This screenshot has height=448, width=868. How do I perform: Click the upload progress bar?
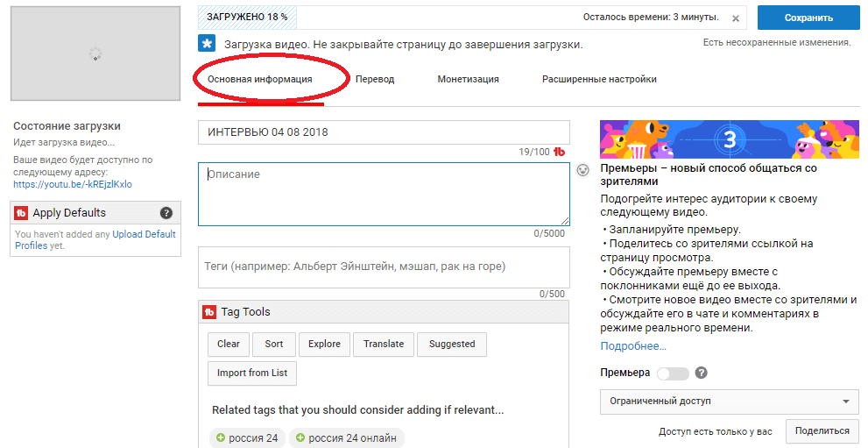coord(464,18)
